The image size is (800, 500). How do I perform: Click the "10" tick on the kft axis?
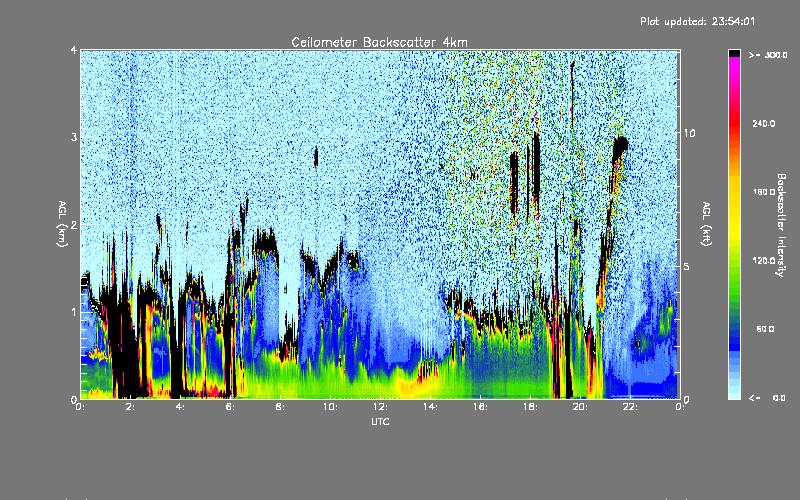[x=689, y=134]
